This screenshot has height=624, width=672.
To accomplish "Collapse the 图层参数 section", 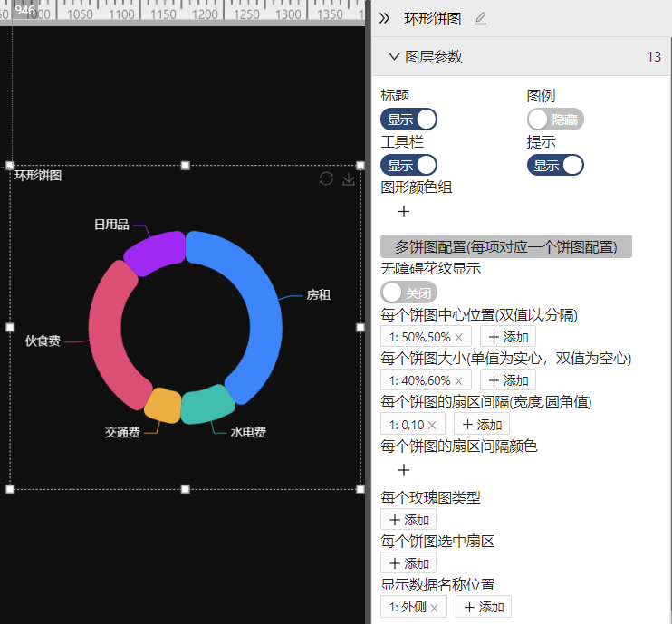I will coord(394,56).
